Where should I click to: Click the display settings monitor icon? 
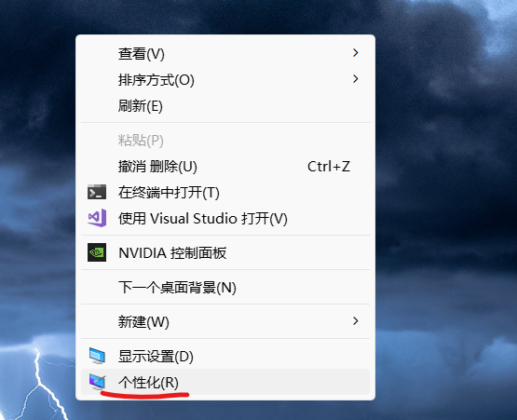97,356
